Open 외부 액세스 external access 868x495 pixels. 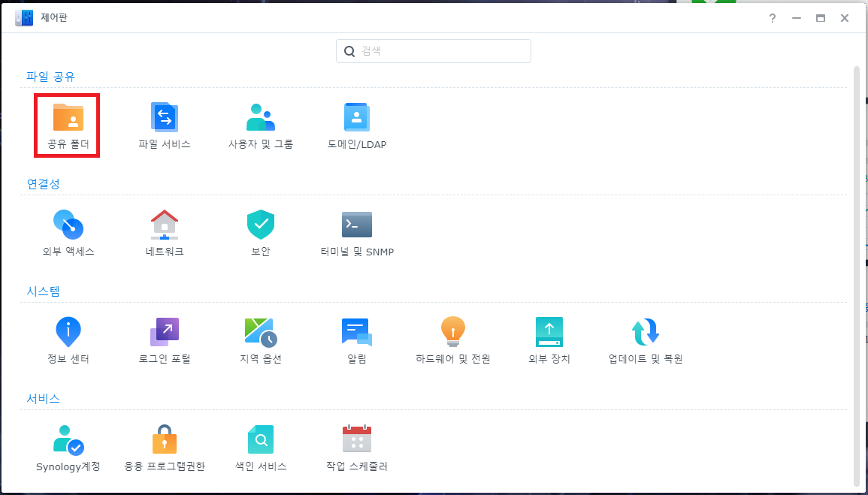pyautogui.click(x=68, y=225)
